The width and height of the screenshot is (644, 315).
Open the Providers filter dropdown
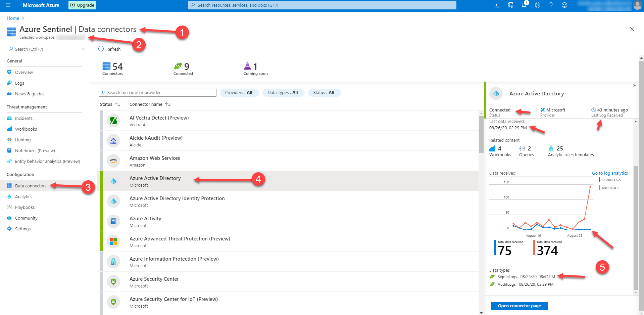pos(239,92)
